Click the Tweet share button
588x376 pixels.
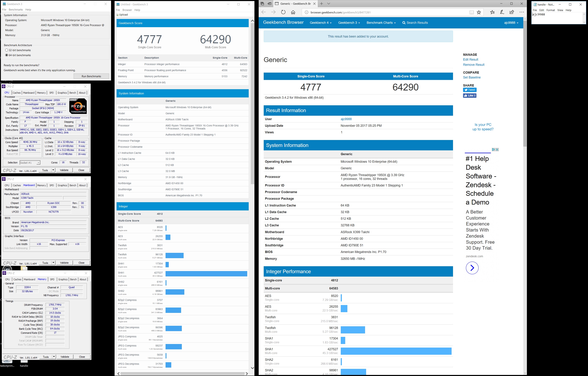[x=470, y=90]
